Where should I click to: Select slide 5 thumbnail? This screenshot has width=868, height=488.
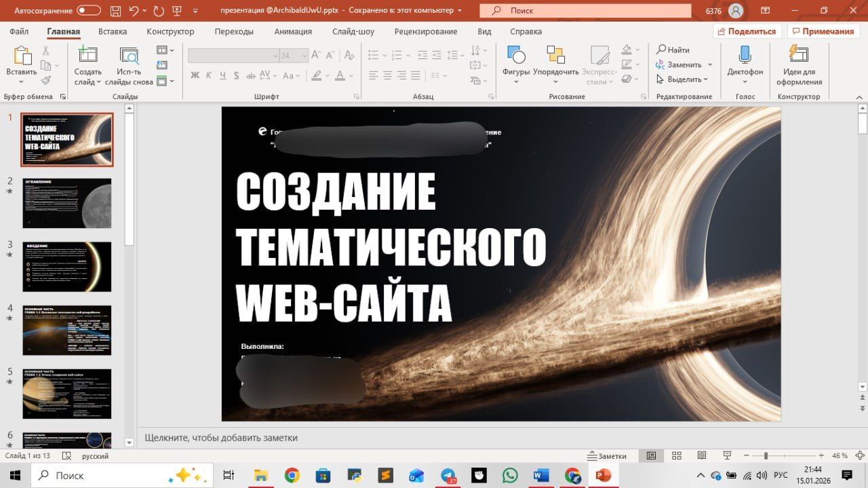(67, 394)
